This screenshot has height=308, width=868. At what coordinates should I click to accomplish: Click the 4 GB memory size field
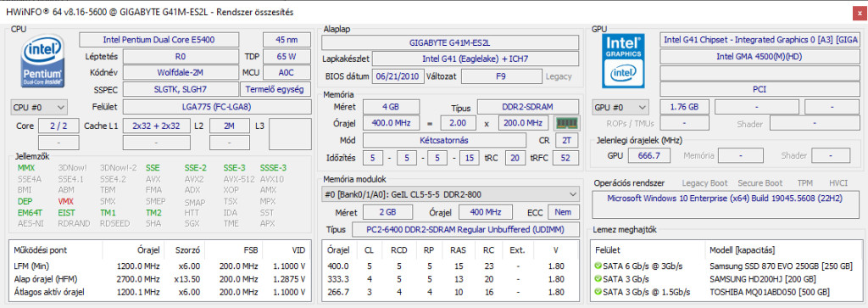click(x=392, y=107)
